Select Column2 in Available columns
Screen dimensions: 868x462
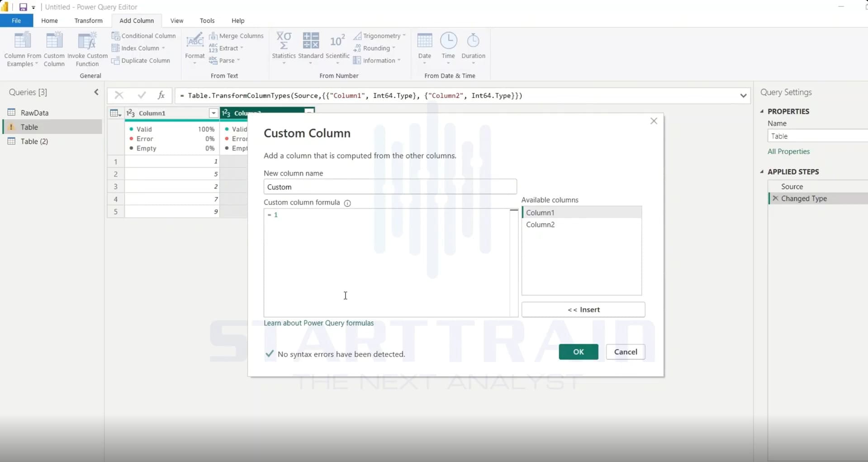(582, 224)
